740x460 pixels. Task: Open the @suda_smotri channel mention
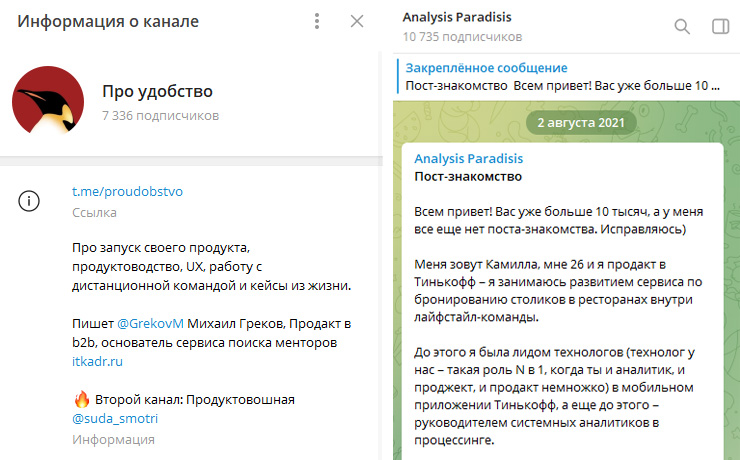115,418
